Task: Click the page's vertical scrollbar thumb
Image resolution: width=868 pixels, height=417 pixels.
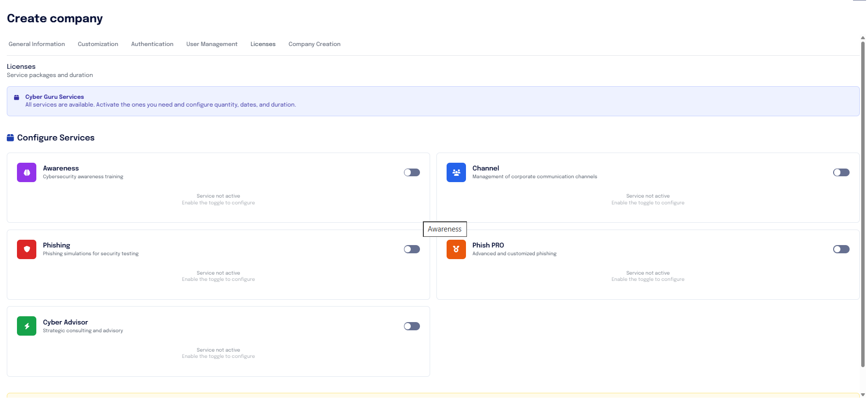Action: pyautogui.click(x=863, y=203)
